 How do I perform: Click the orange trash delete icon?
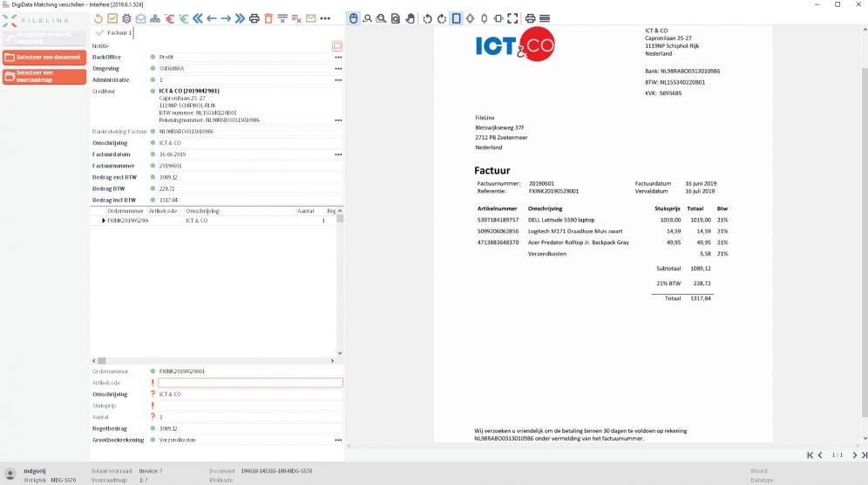coord(268,18)
